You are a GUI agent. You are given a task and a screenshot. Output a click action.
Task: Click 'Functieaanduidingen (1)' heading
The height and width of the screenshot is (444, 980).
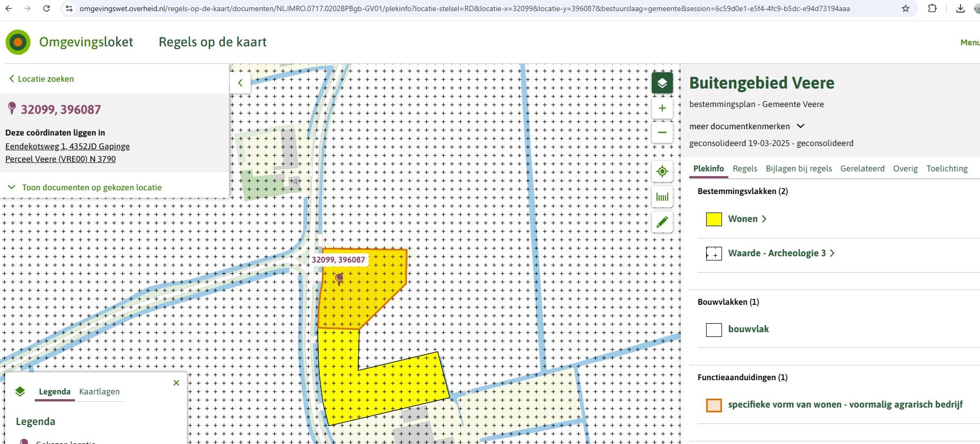coord(743,377)
